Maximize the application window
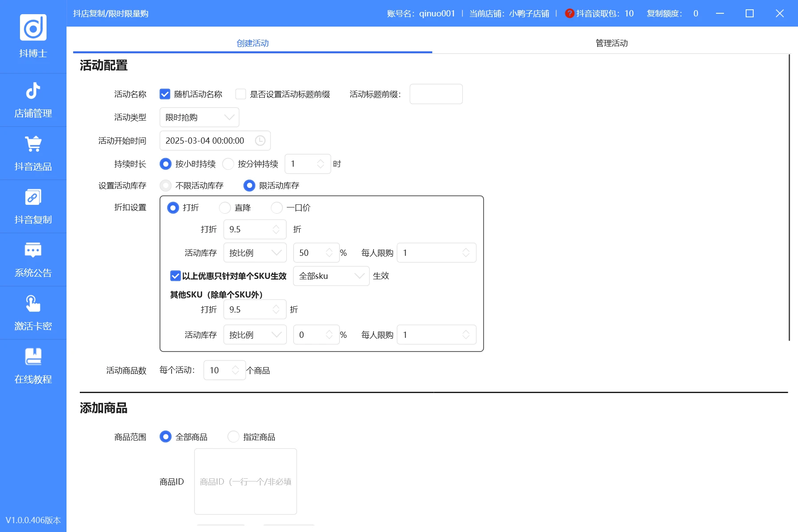 750,13
